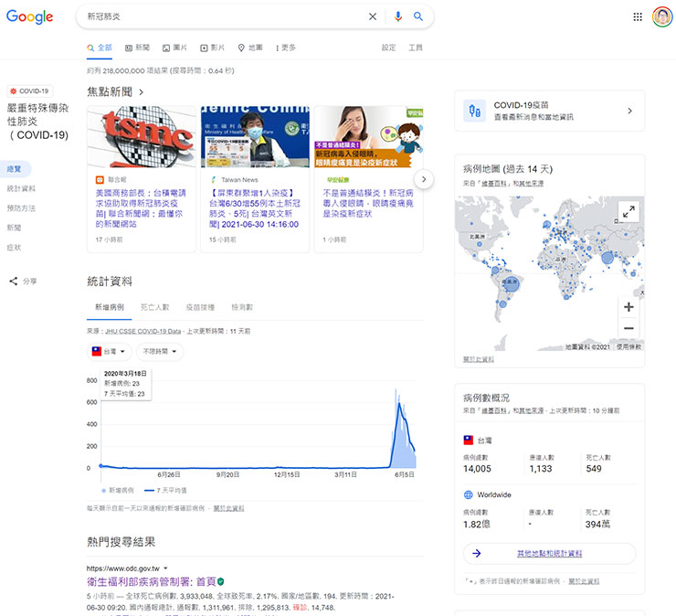
Task: Show next top news stories arrow
Action: [424, 179]
